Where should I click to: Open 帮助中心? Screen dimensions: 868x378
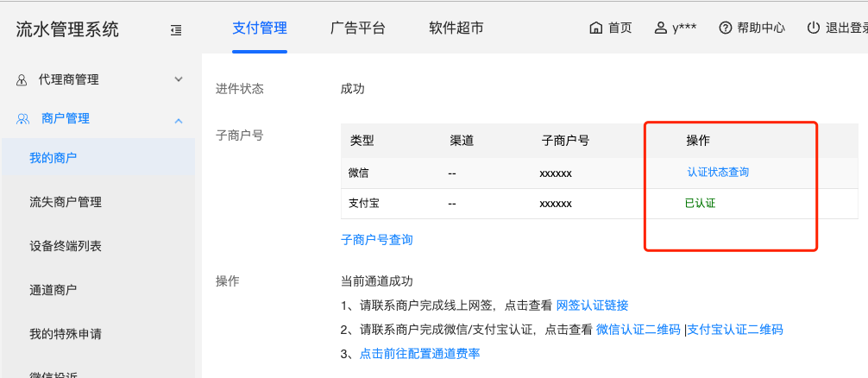[761, 28]
